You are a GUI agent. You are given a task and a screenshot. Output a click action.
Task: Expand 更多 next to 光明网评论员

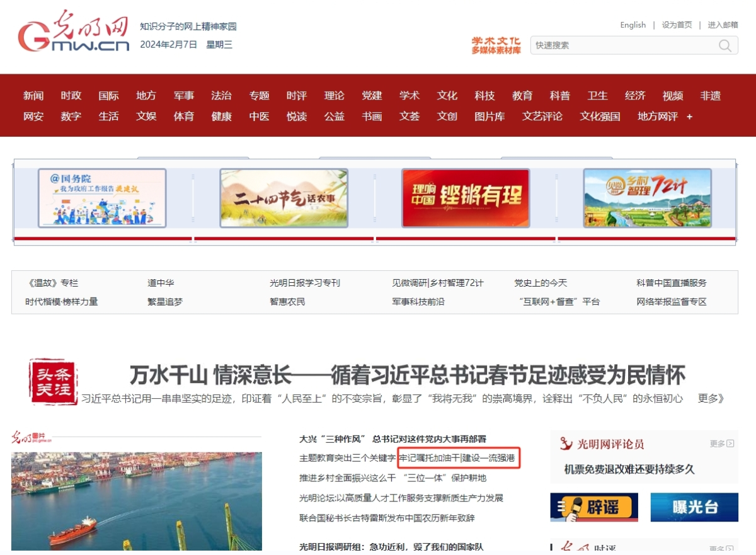(x=721, y=443)
